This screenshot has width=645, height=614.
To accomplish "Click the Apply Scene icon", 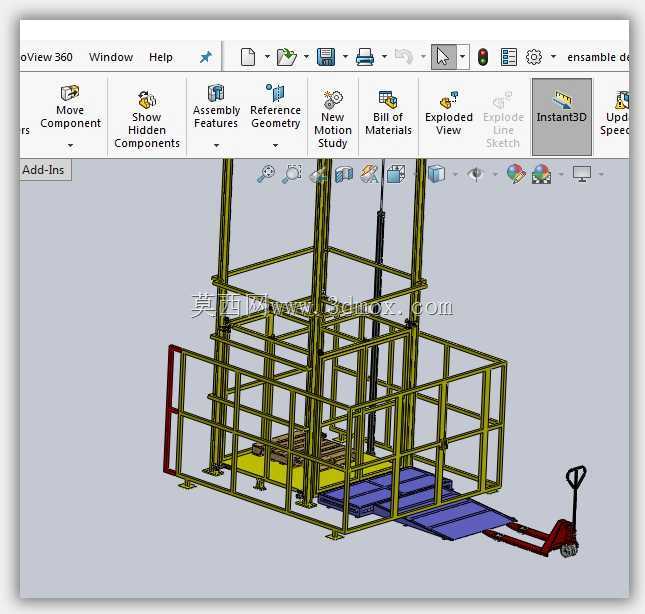I will pyautogui.click(x=541, y=174).
